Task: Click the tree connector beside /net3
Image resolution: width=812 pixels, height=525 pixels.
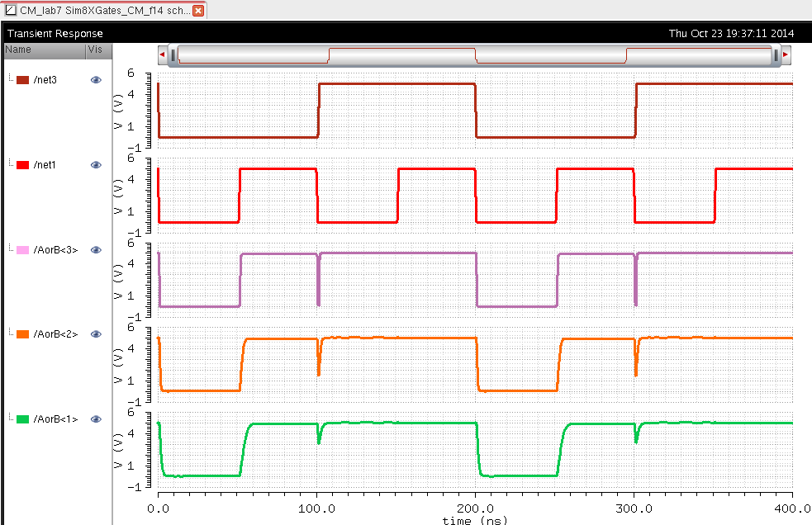Action: pyautogui.click(x=11, y=78)
